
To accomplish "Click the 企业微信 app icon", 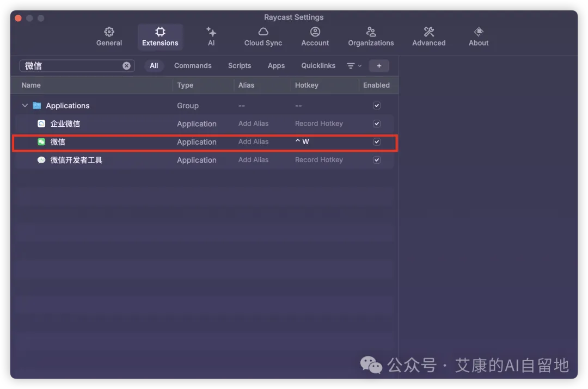I will tap(41, 124).
